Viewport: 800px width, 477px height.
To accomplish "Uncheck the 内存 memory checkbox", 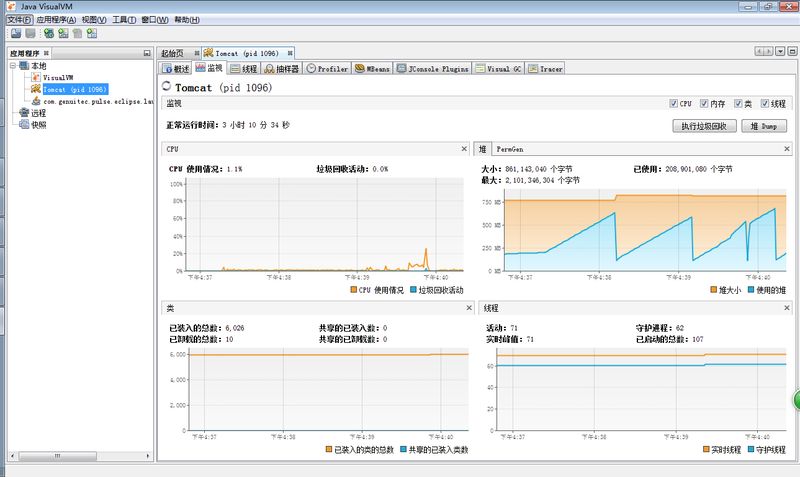I will (704, 103).
